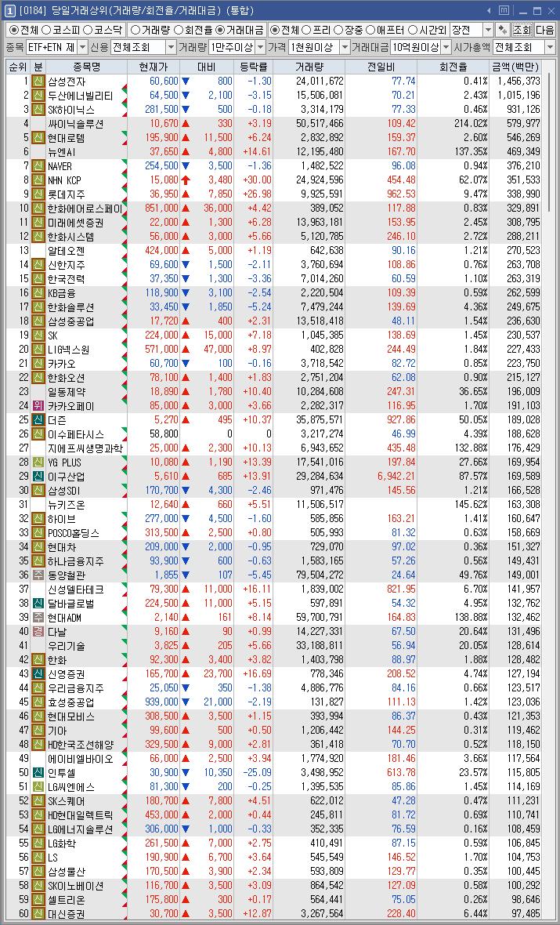Click the red limit-up arrow in the NHN KCP row

coord(185,180)
